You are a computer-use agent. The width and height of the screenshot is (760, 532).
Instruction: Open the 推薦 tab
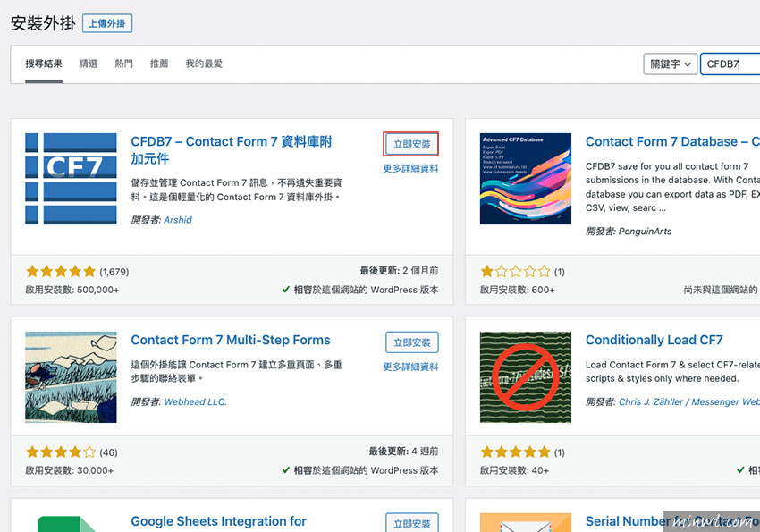coord(159,63)
